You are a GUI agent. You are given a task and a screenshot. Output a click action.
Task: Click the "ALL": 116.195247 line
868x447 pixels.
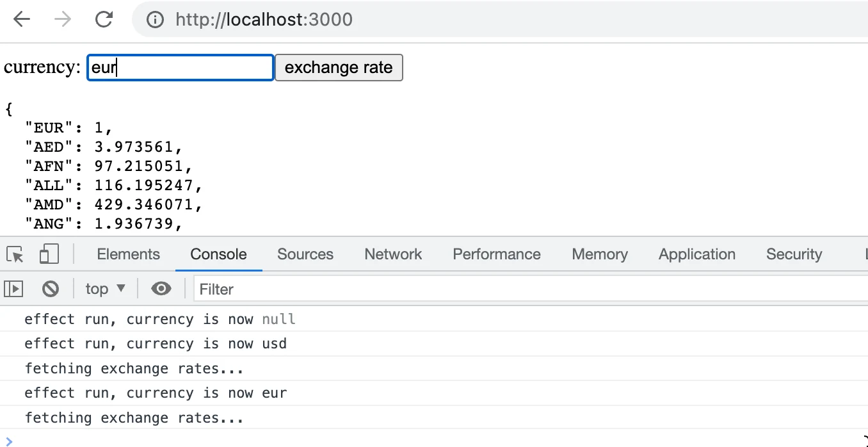(x=114, y=186)
